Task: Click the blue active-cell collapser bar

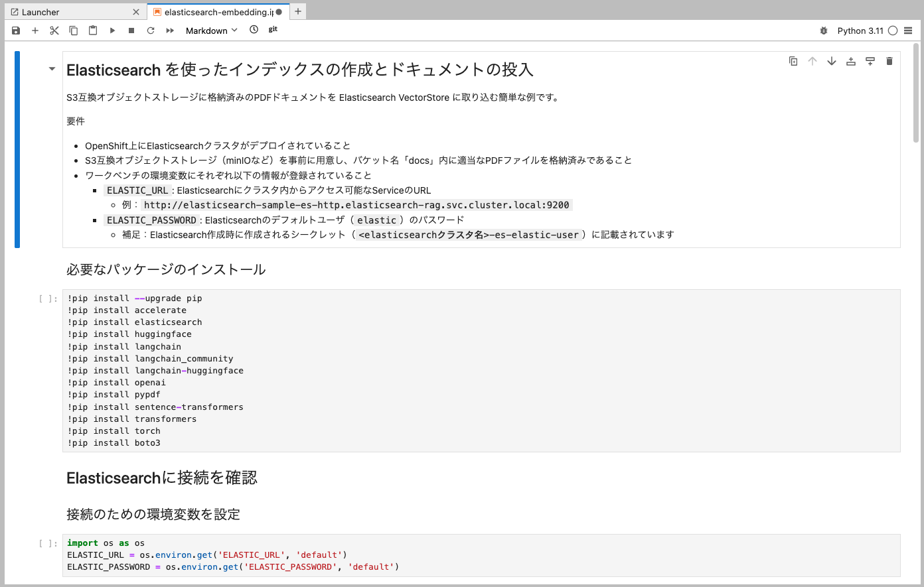Action: (17, 149)
